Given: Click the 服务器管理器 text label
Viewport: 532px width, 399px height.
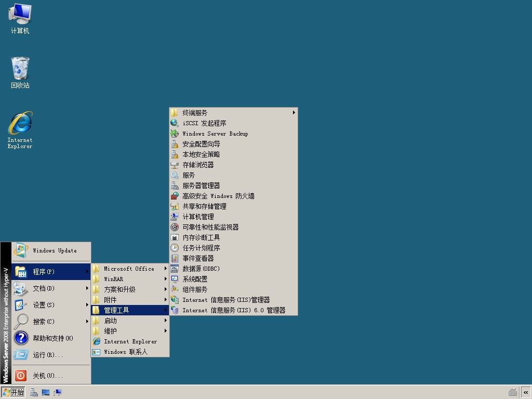Looking at the screenshot, I should 201,185.
